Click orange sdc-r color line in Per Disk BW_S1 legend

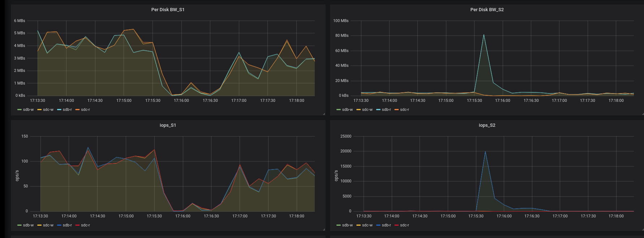tap(77, 110)
